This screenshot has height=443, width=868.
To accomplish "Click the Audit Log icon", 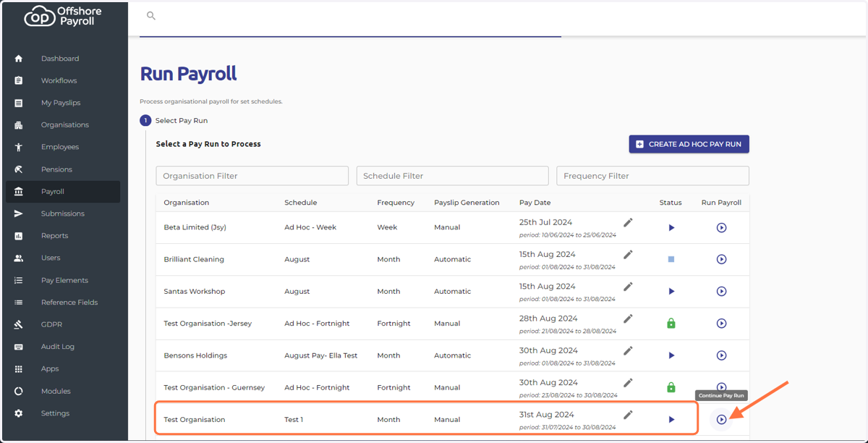I will tap(19, 347).
